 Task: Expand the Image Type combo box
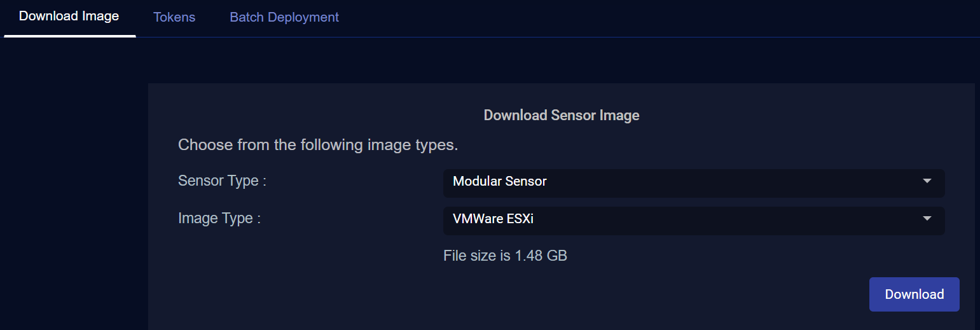pos(693,219)
